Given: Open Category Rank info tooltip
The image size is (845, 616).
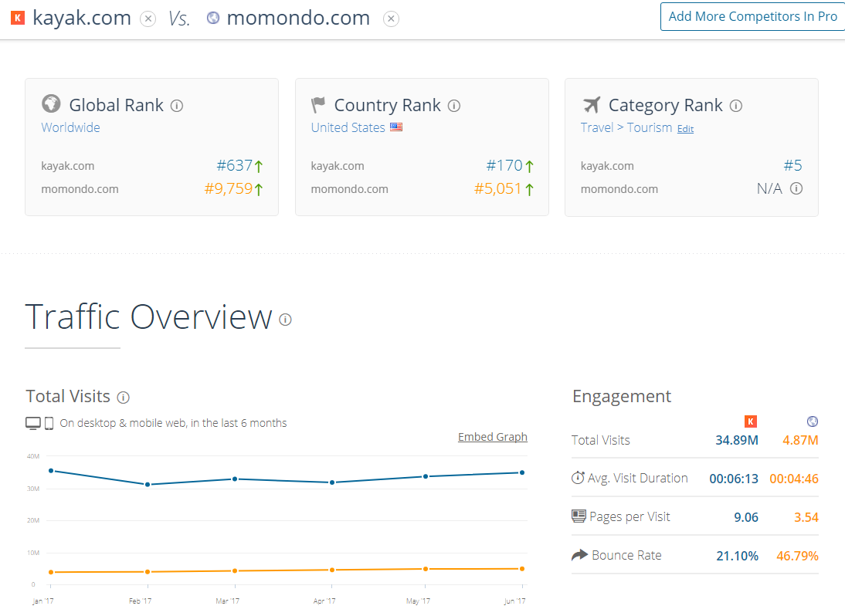Looking at the screenshot, I should pyautogui.click(x=736, y=106).
